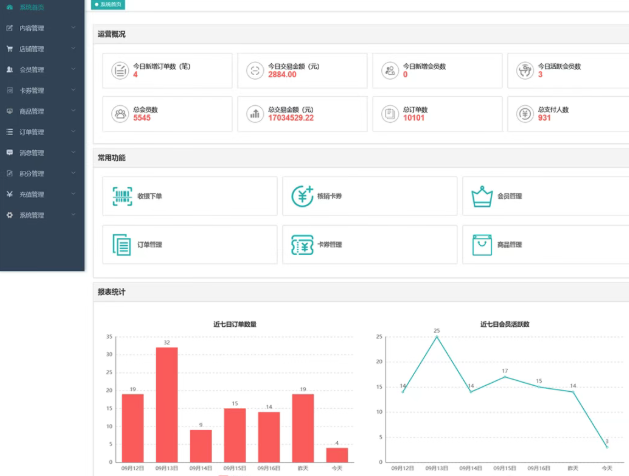Screen dimensions: 629x476
Task: Expand the 内容管理 sidebar chevron
Action: [x=73, y=28]
